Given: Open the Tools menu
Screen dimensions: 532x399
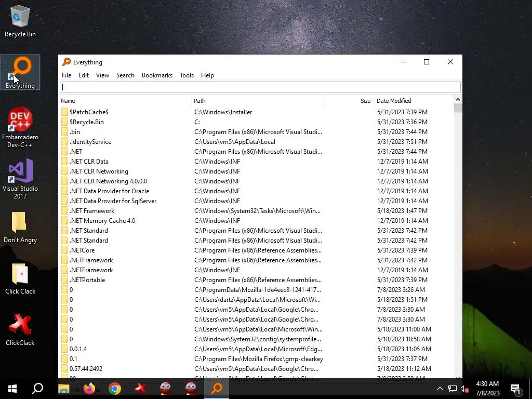Looking at the screenshot, I should [187, 75].
